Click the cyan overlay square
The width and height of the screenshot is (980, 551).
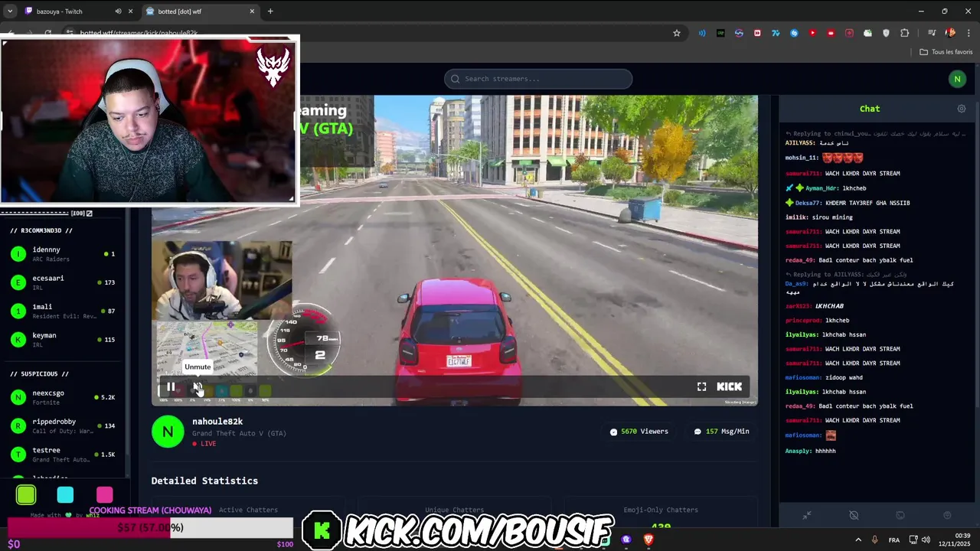65,495
